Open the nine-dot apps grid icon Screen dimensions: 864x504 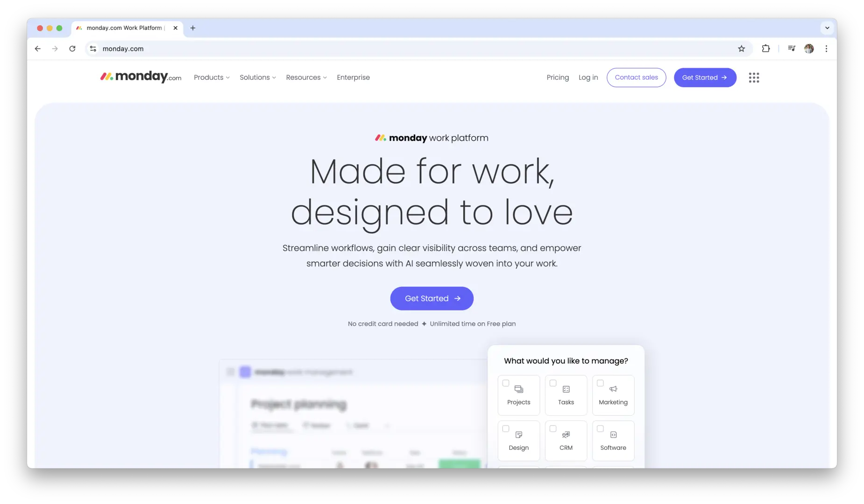[x=754, y=77]
